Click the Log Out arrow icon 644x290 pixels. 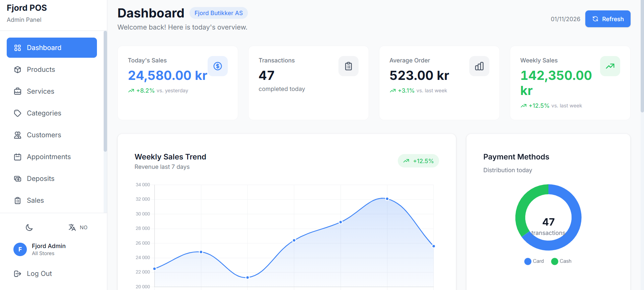point(18,274)
